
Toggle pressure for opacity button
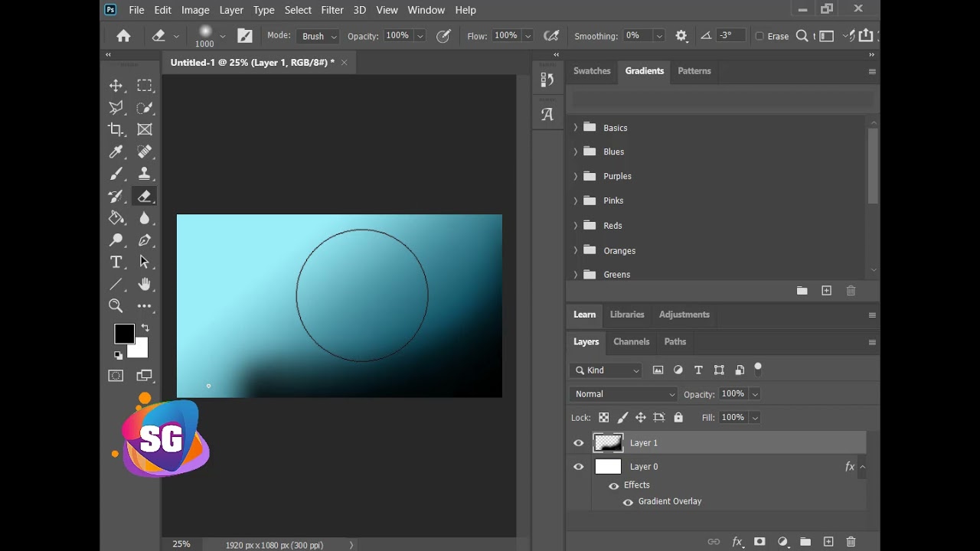(x=443, y=36)
